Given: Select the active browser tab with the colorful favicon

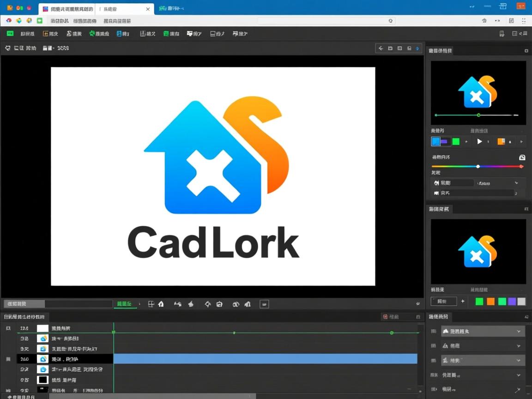Looking at the screenshot, I should point(68,9).
